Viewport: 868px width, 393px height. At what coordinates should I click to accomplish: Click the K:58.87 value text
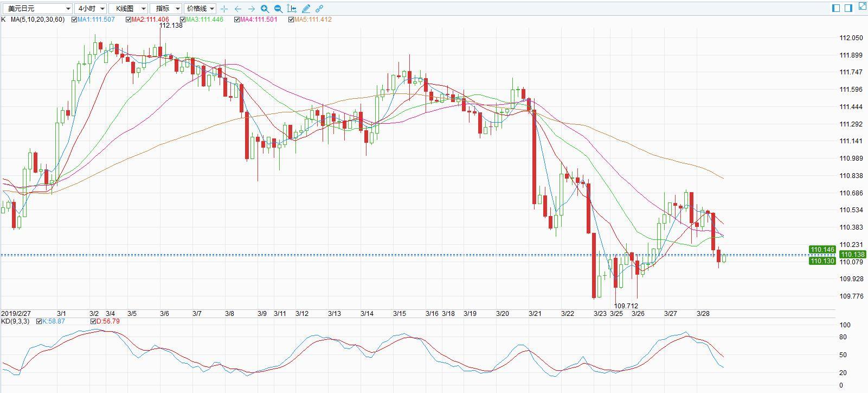pos(54,321)
